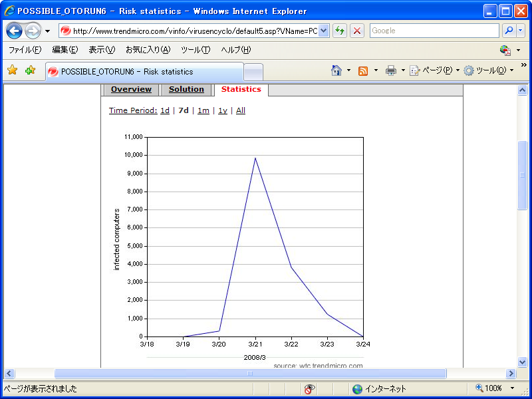532x399 pixels.
Task: Click the 3/24 date label on chart
Action: click(363, 344)
